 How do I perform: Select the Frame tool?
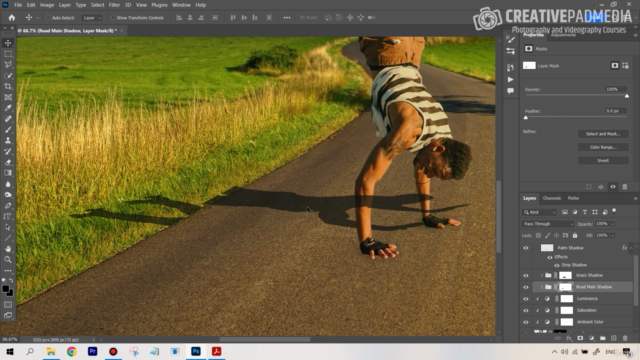[x=8, y=97]
